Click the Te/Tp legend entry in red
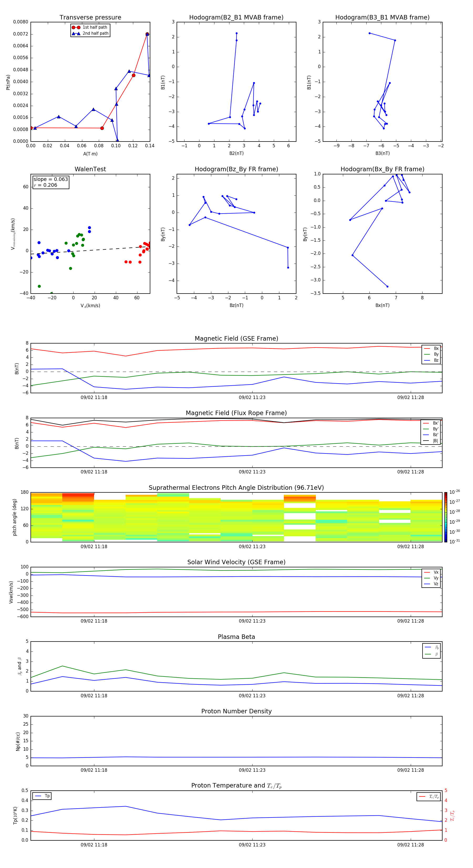473x868 pixels. tap(428, 797)
